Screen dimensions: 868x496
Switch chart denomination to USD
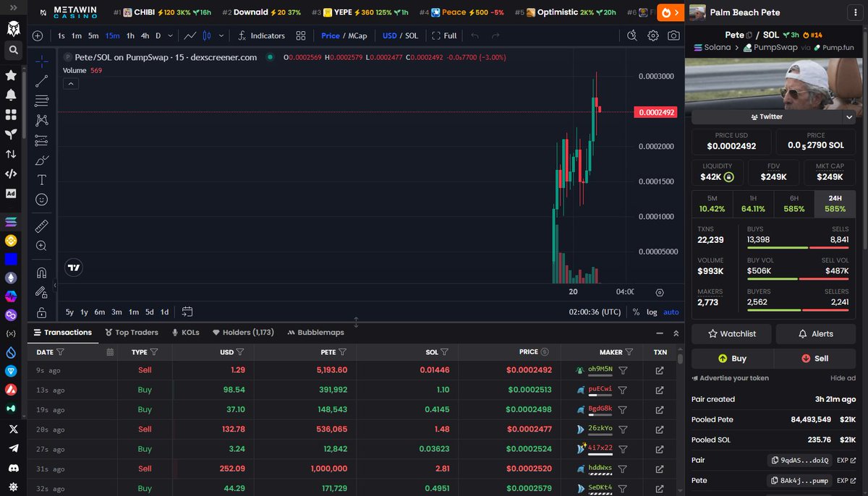(390, 35)
